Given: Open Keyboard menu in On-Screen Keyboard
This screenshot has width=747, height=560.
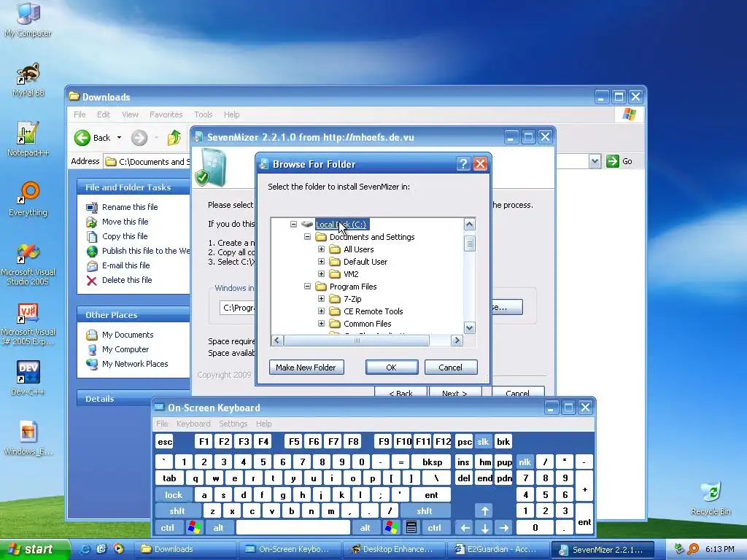Looking at the screenshot, I should point(193,424).
